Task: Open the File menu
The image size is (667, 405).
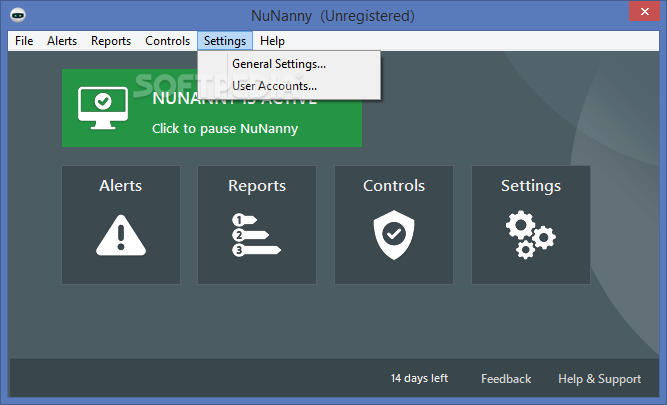Action: pos(24,41)
